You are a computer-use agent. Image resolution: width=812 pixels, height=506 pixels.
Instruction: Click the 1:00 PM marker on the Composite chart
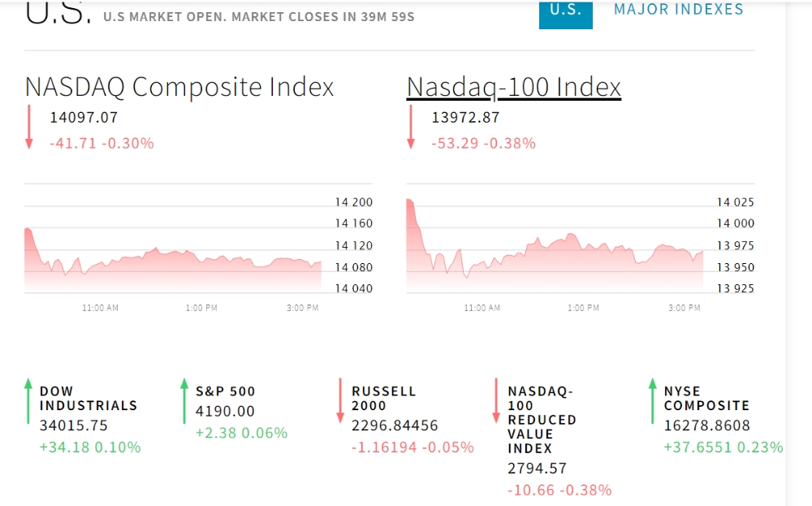[x=201, y=308]
